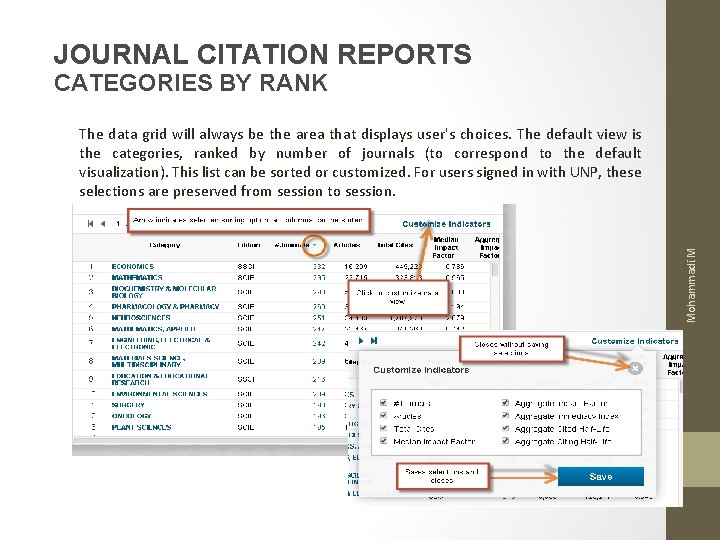Image resolution: width=720 pixels, height=540 pixels.
Task: Open PHARMACOLOGY & PHARMACY category
Action: tap(165, 306)
